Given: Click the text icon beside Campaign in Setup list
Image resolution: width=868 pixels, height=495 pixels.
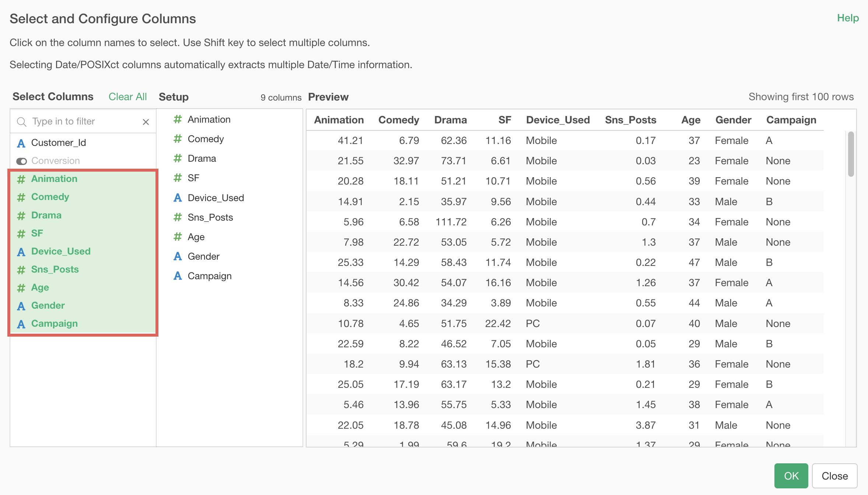Looking at the screenshot, I should (x=178, y=276).
